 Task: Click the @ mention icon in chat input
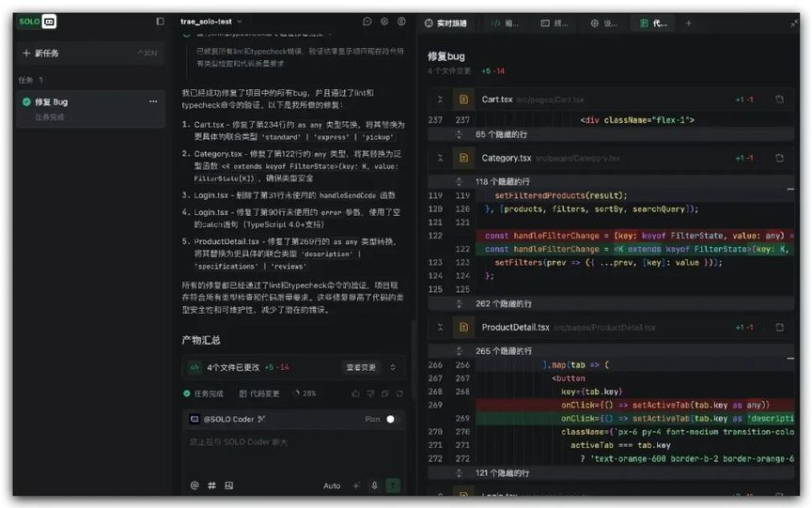click(195, 485)
